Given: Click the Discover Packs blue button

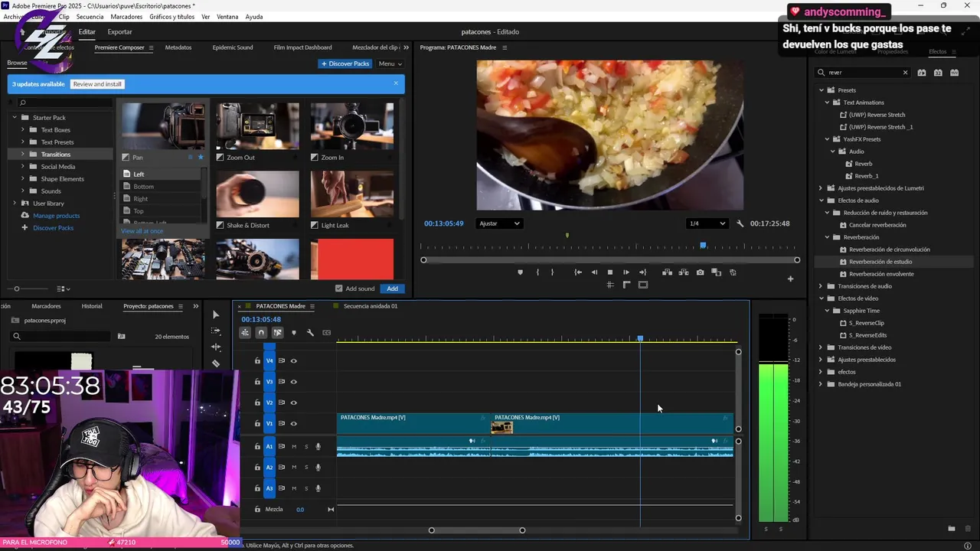Looking at the screenshot, I should coord(345,64).
